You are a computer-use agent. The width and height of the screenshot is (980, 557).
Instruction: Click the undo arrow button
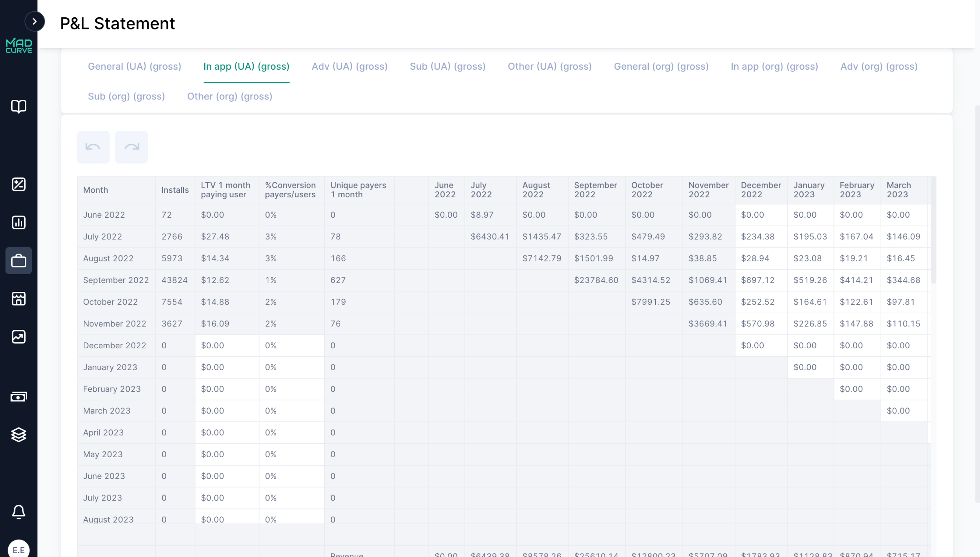click(x=93, y=147)
